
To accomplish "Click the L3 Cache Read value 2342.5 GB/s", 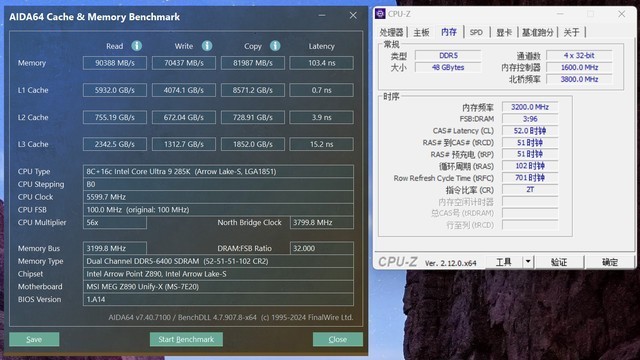I will 115,144.
